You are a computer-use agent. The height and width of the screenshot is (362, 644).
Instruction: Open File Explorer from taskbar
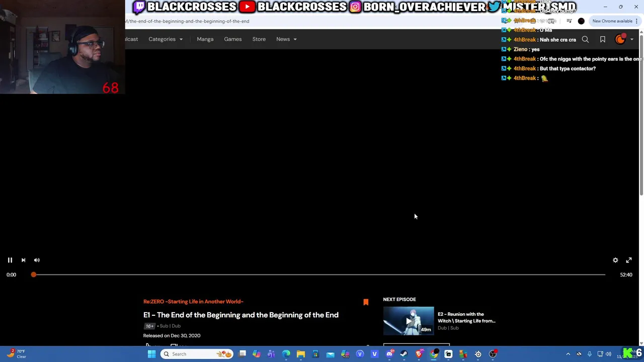(301, 354)
